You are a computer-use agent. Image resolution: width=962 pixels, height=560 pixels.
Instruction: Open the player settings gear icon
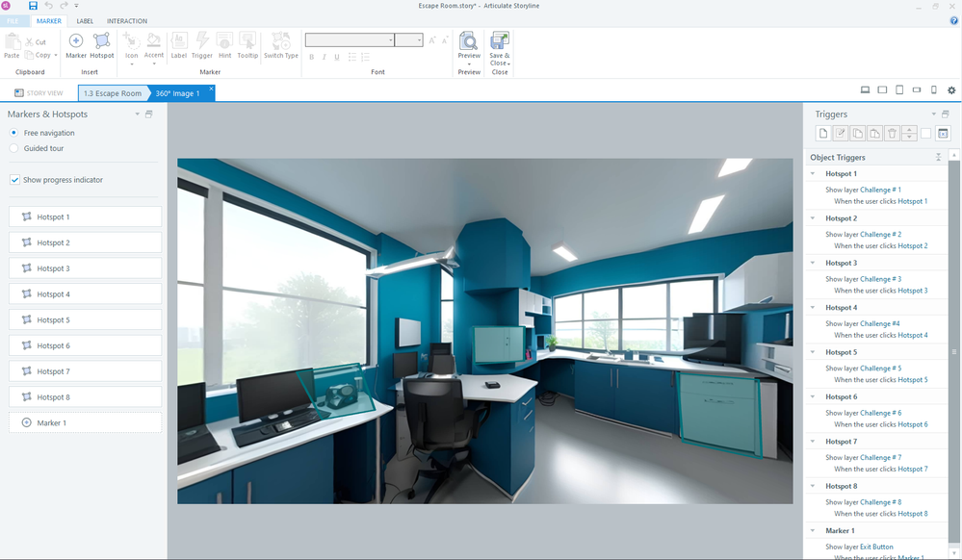(x=951, y=90)
